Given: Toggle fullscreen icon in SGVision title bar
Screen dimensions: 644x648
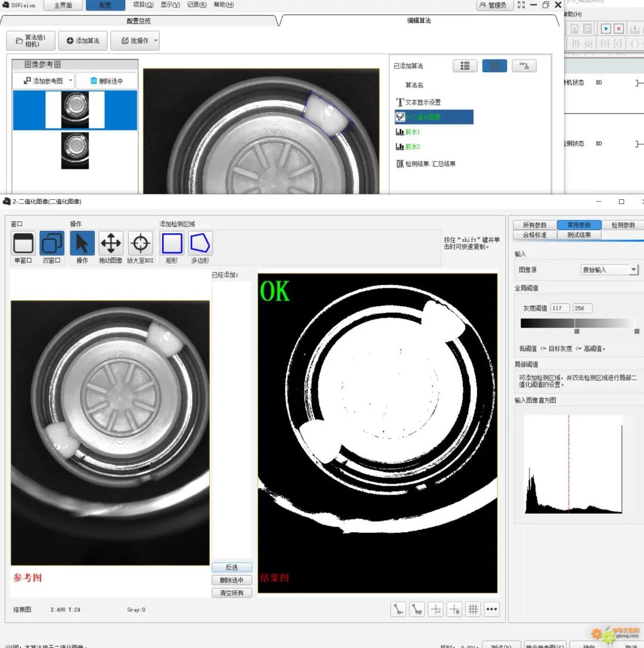Looking at the screenshot, I should coord(521,5).
